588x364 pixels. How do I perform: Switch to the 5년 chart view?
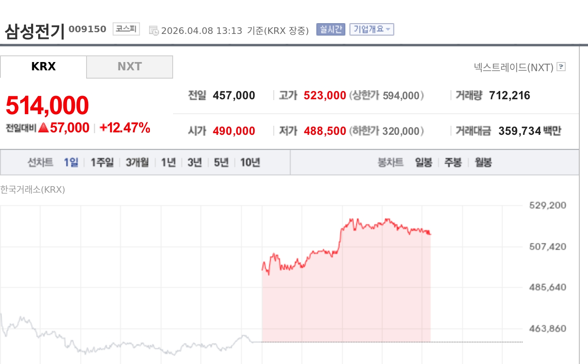tap(220, 162)
